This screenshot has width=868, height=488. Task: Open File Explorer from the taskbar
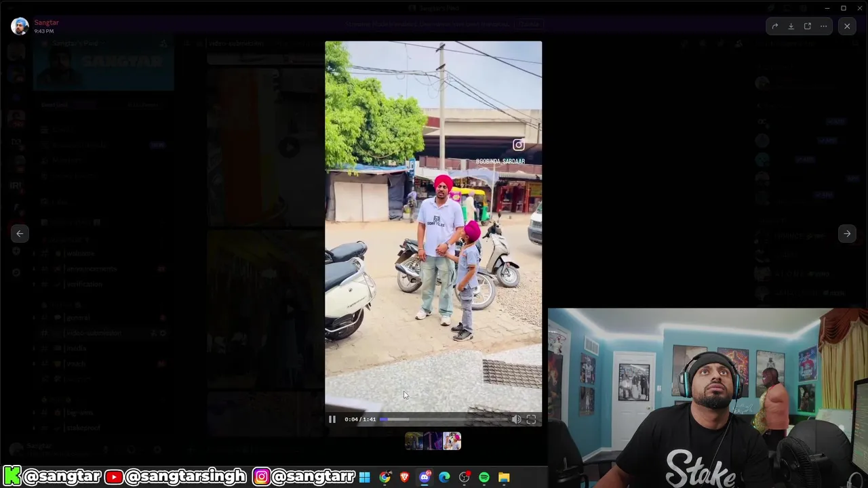(504, 477)
